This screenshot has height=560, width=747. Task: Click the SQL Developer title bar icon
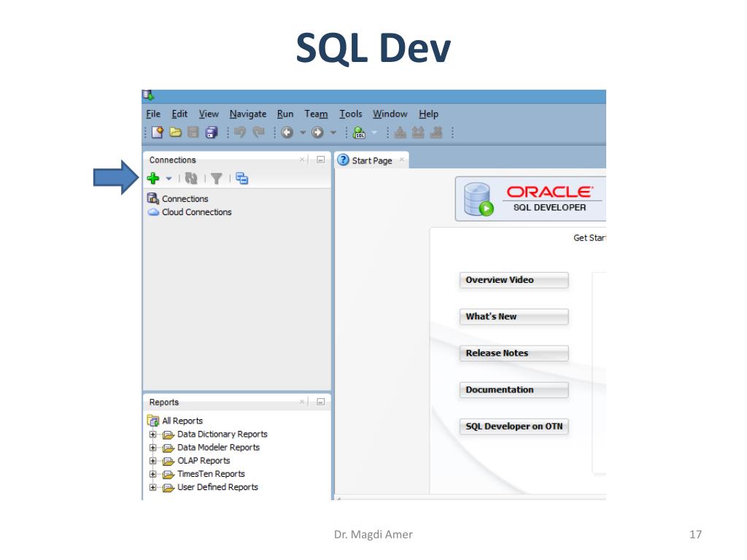click(x=148, y=96)
